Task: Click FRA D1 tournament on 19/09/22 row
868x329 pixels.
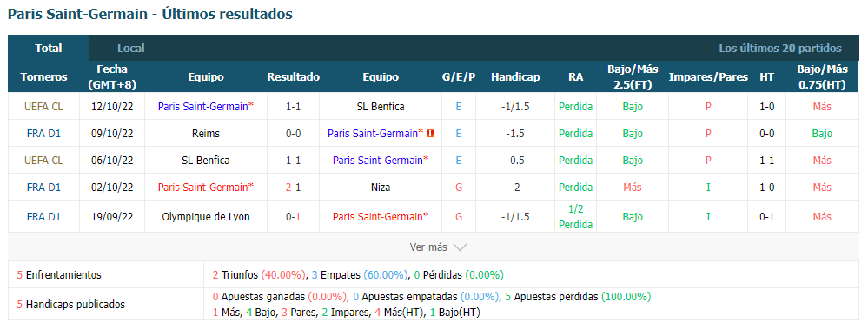Action: point(43,217)
